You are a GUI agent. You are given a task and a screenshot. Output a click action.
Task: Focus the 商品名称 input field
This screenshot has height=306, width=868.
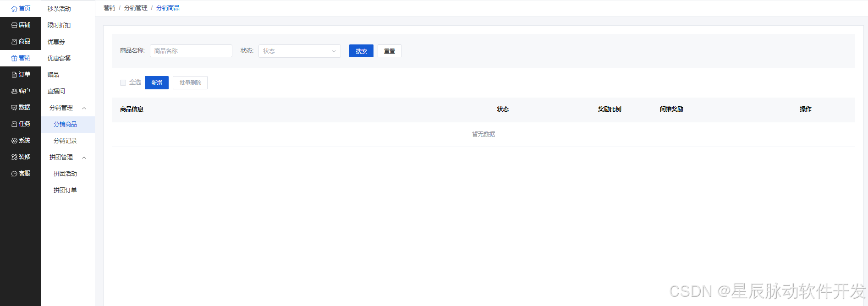[x=191, y=51]
